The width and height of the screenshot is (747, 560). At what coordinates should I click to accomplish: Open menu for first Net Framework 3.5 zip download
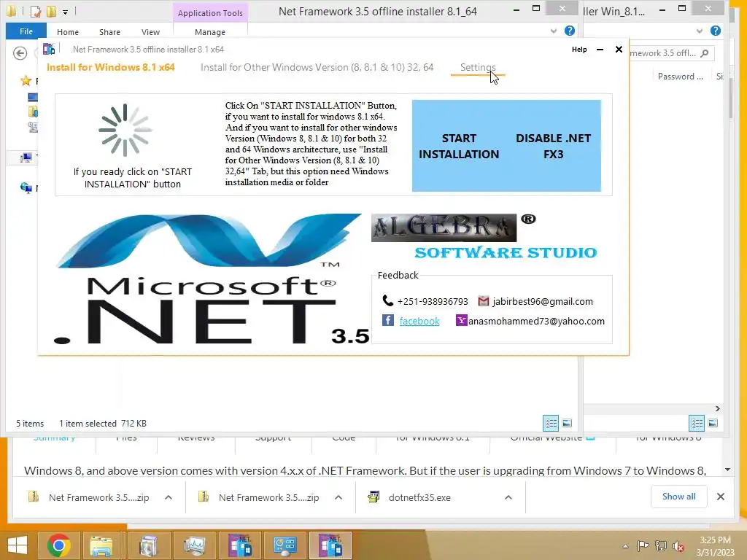click(x=169, y=497)
